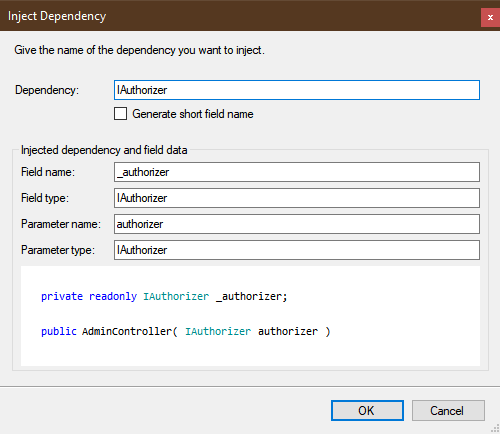Click the "Parameter name:" label
Screen dimensions: 500x434
point(61,224)
